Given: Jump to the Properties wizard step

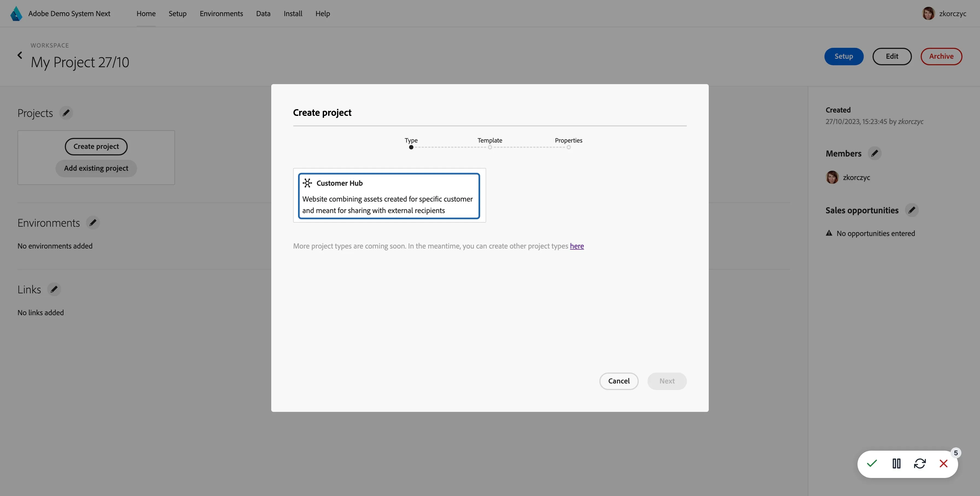Looking at the screenshot, I should click(568, 143).
